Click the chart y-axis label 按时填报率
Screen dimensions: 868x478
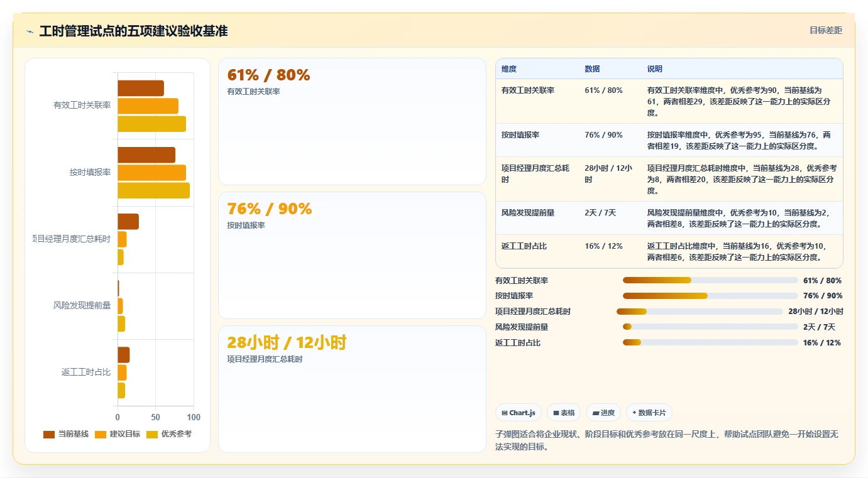click(90, 172)
